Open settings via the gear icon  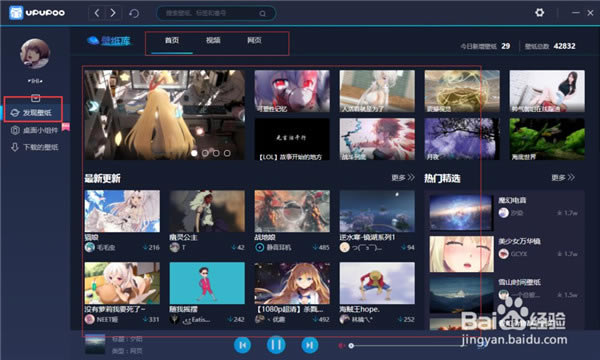tap(540, 13)
